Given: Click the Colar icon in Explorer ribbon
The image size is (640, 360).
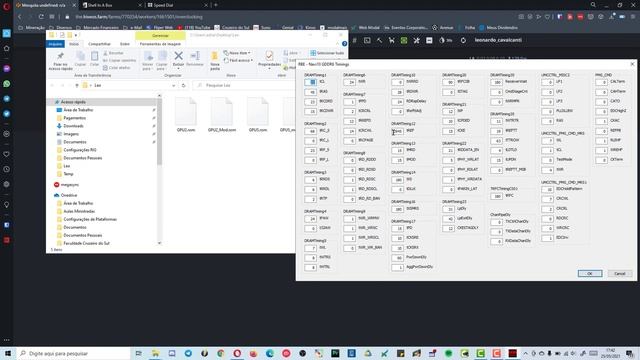Looking at the screenshot, I should point(94,56).
